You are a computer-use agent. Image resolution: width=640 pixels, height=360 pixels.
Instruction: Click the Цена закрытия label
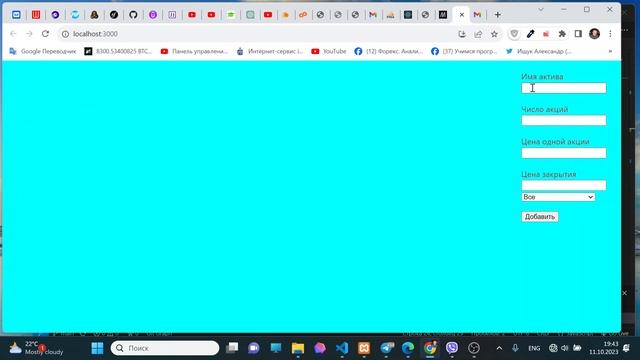pyautogui.click(x=549, y=174)
